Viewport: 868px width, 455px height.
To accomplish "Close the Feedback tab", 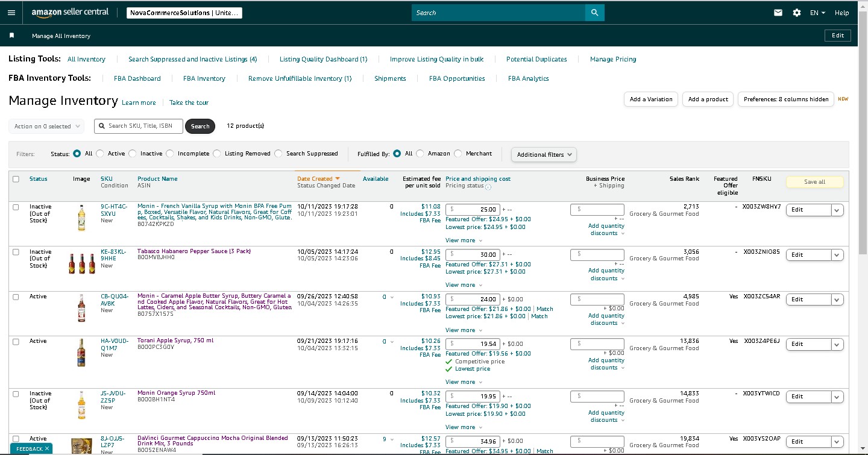I will coord(47,449).
